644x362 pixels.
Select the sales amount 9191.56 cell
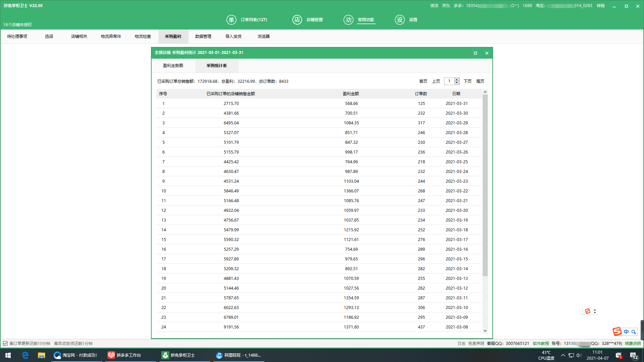pos(231,327)
